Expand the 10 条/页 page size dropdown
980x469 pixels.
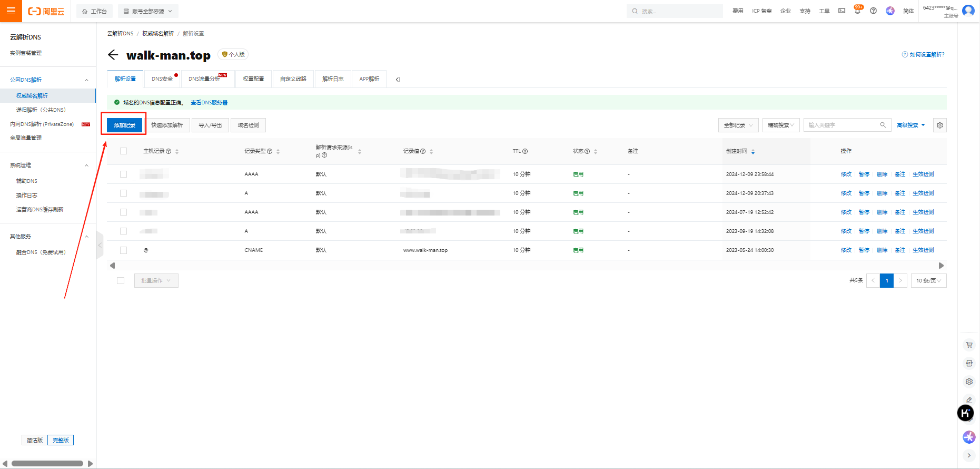pyautogui.click(x=928, y=280)
